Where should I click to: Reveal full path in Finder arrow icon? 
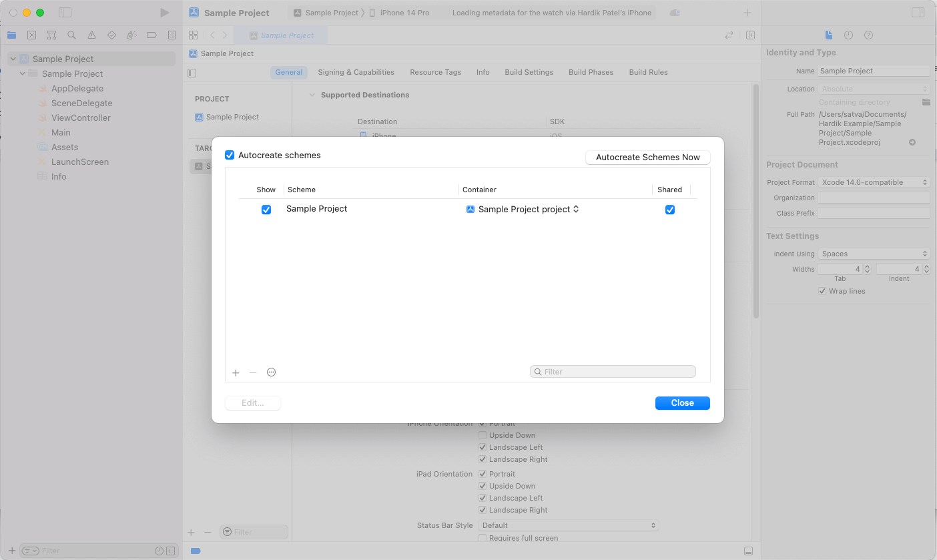tap(912, 142)
